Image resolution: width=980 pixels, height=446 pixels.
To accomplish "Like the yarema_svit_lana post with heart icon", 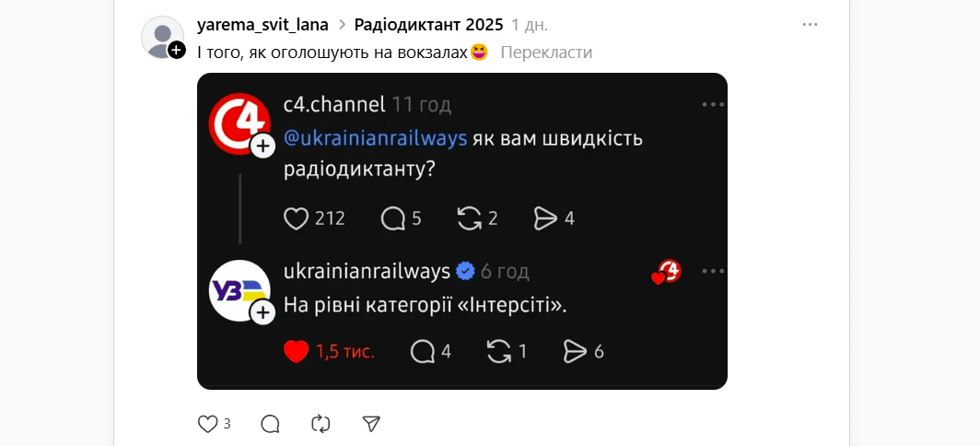I will coord(207,424).
